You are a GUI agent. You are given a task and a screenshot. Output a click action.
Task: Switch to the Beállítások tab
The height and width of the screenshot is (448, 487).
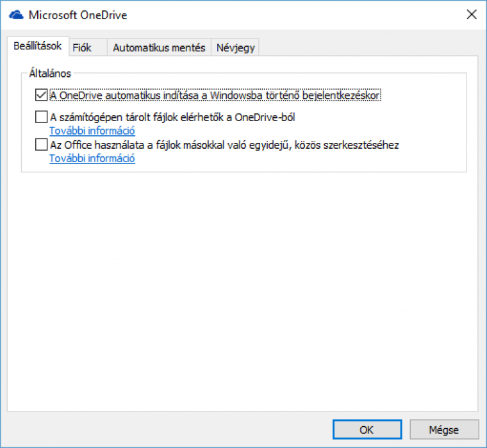(38, 46)
